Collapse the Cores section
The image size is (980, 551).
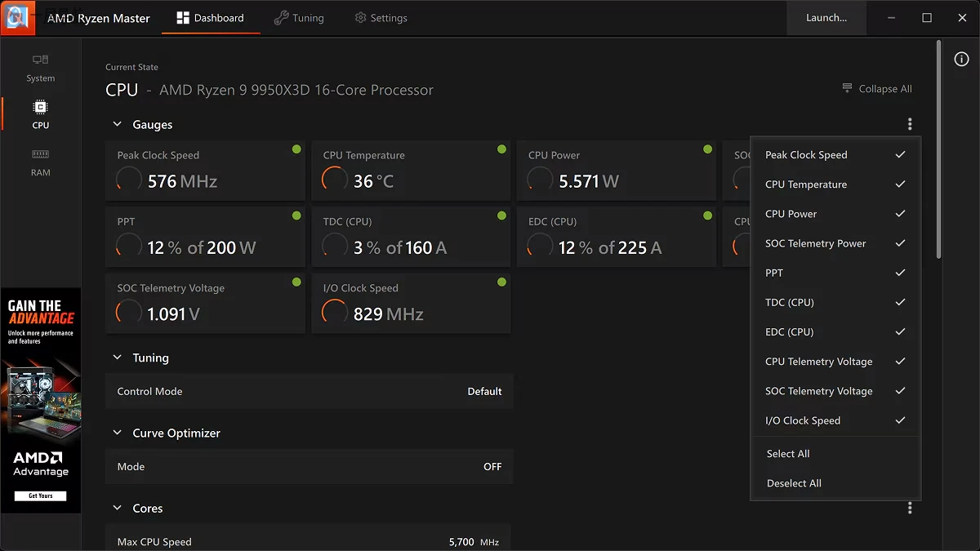tap(117, 508)
